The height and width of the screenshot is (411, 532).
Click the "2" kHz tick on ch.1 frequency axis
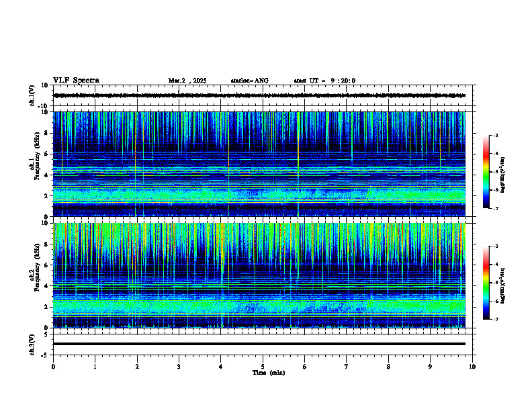tap(47, 195)
